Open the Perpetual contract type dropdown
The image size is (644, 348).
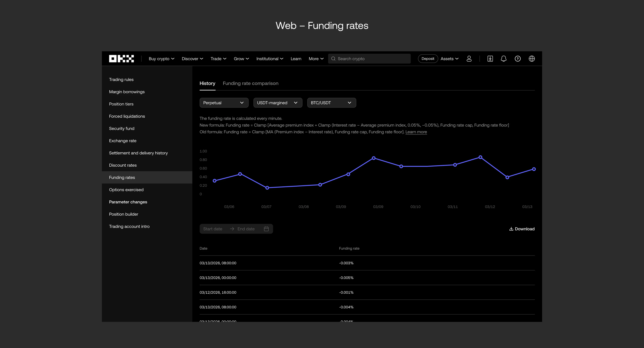[224, 103]
